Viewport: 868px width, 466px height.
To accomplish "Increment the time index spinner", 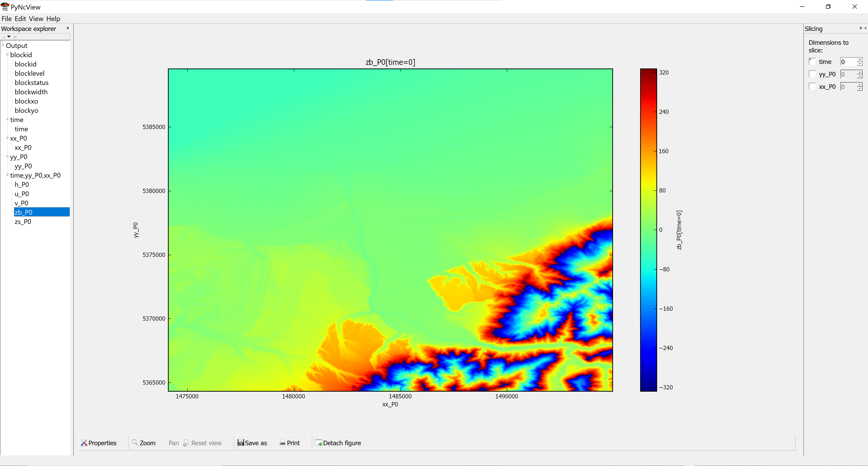I will 860,60.
